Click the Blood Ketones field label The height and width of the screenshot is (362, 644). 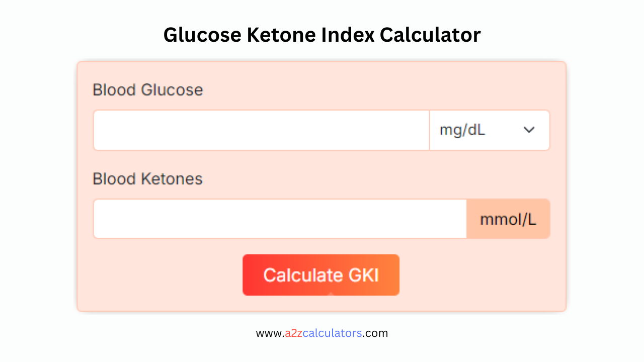pyautogui.click(x=147, y=178)
